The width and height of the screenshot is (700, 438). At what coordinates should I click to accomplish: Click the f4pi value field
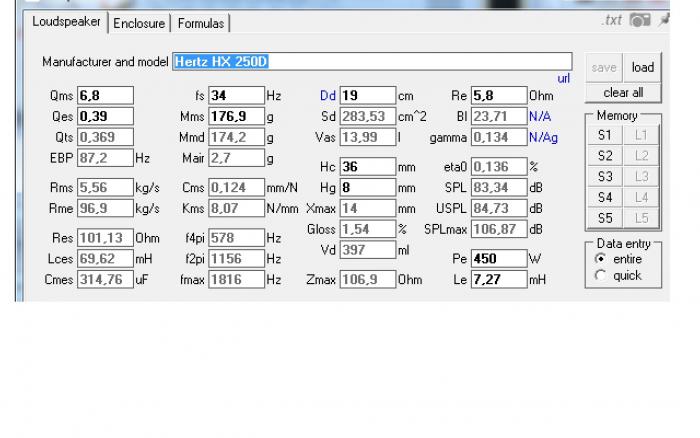click(x=237, y=238)
